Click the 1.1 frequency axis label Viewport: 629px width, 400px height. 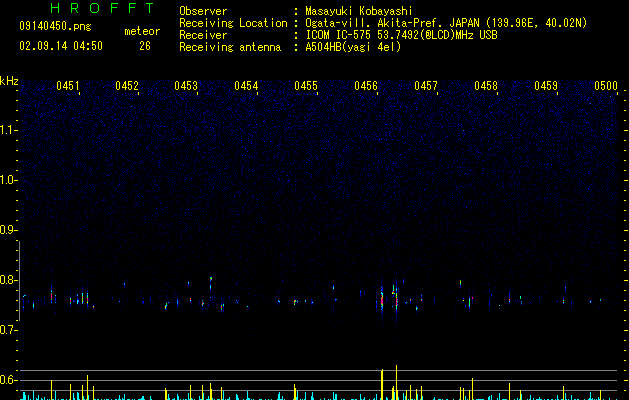pos(8,130)
